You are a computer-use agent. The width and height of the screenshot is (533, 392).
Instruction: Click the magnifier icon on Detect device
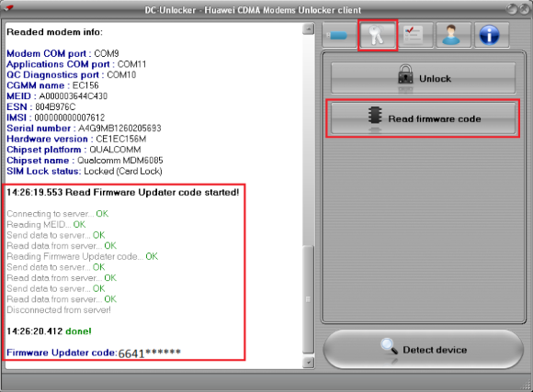click(x=390, y=346)
